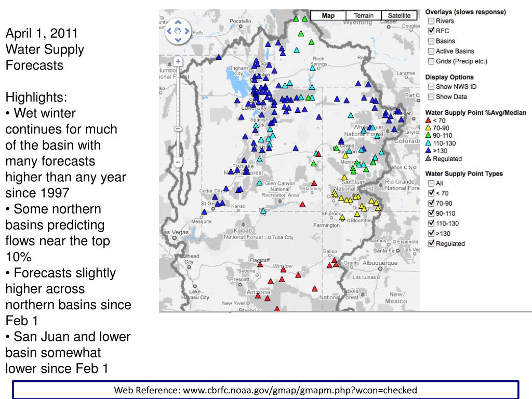The height and width of the screenshot is (399, 532).
Task: Click the zoom slider handle
Action: pos(178,129)
